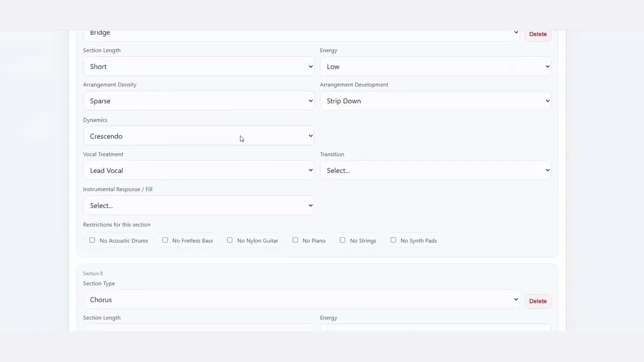644x362 pixels.
Task: Click the "Instrumental Response / Fill" label
Action: coord(118,190)
